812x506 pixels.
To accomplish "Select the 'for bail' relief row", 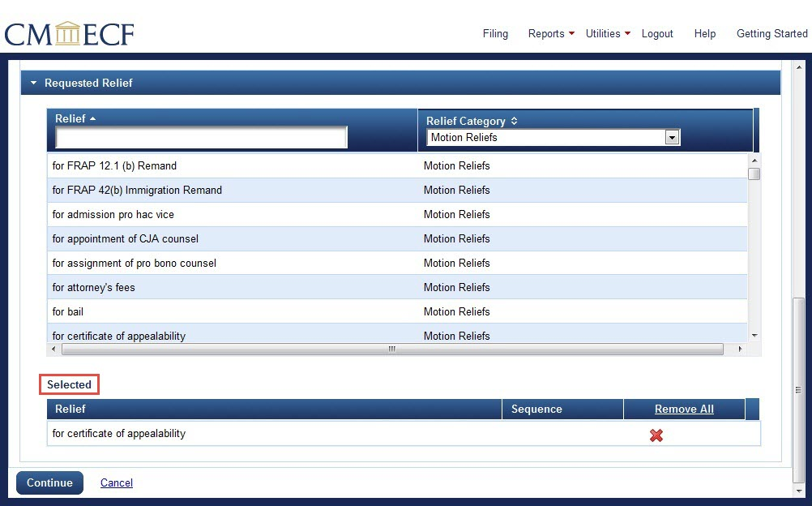I will pyautogui.click(x=68, y=312).
